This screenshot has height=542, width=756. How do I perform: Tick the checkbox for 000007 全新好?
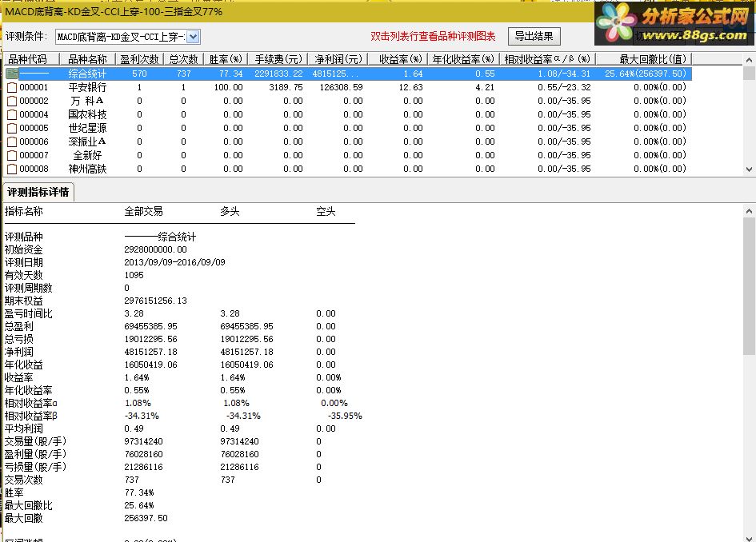point(12,155)
